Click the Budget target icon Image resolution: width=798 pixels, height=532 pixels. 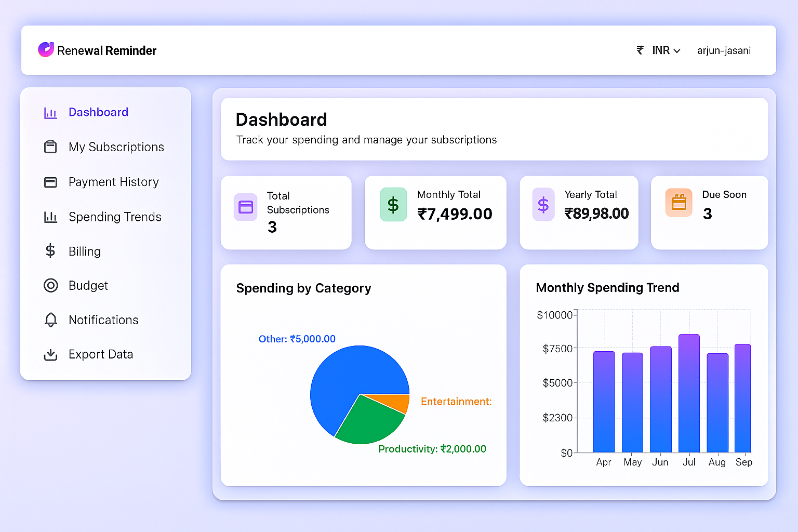tap(50, 285)
